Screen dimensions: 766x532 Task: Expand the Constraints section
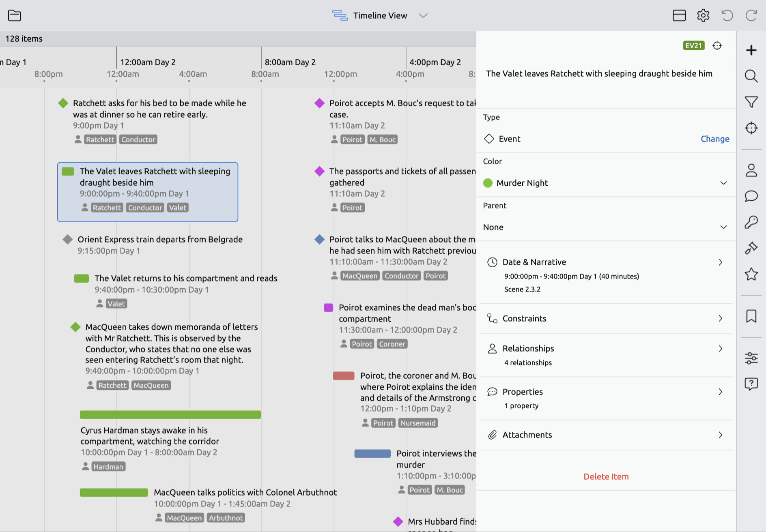(x=606, y=318)
